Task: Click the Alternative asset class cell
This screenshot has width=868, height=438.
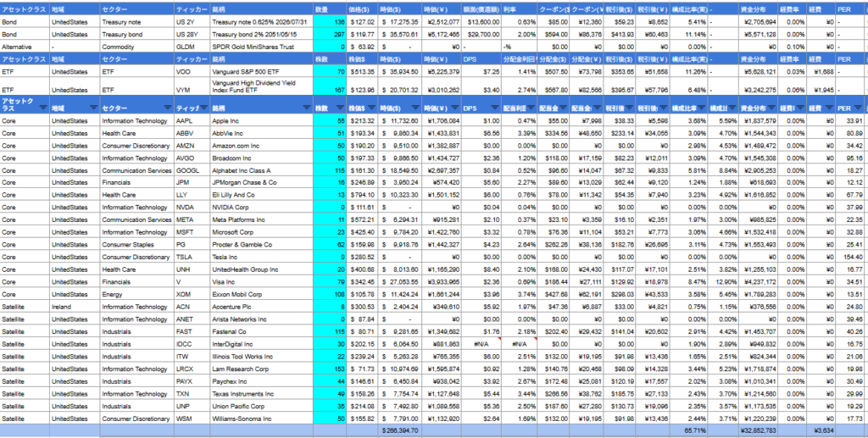Action: point(25,47)
